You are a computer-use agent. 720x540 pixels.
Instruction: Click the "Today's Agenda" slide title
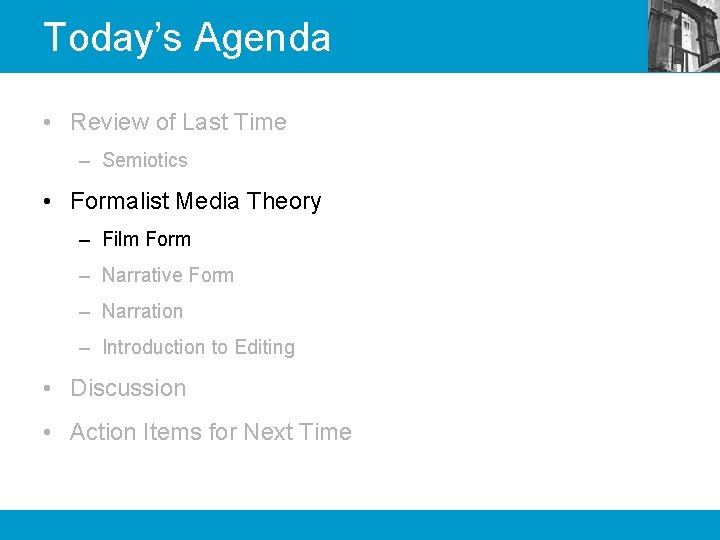point(187,38)
